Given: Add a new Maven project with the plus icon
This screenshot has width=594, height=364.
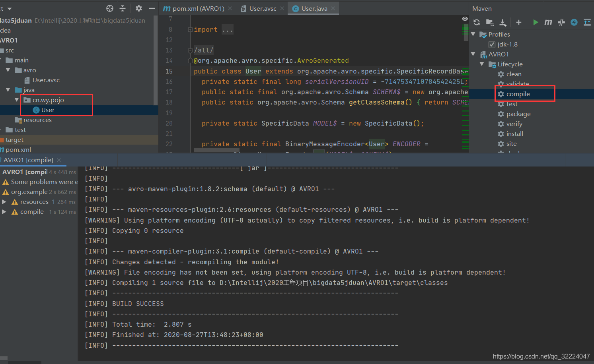Looking at the screenshot, I should (x=518, y=22).
